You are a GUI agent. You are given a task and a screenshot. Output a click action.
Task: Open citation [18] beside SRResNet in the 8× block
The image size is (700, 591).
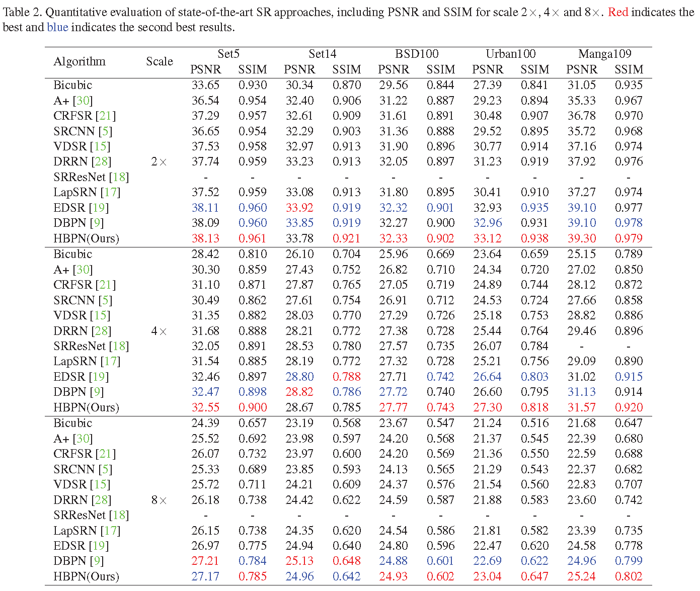(119, 515)
